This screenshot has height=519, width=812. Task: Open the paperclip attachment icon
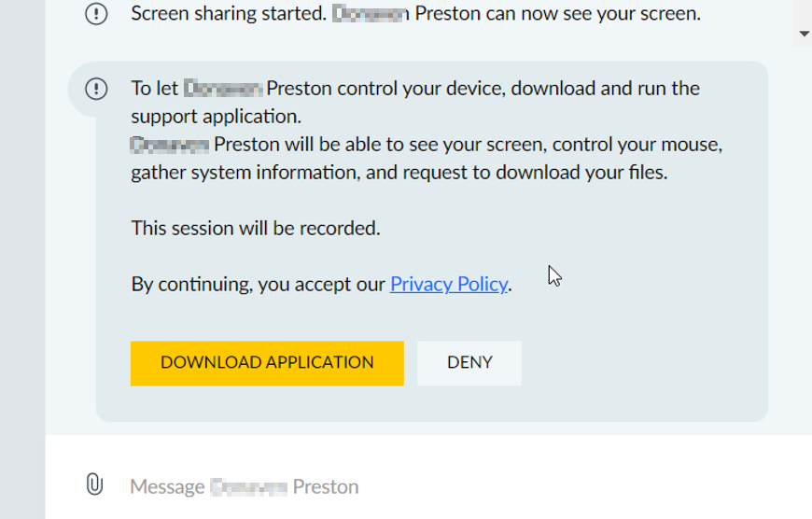94,484
